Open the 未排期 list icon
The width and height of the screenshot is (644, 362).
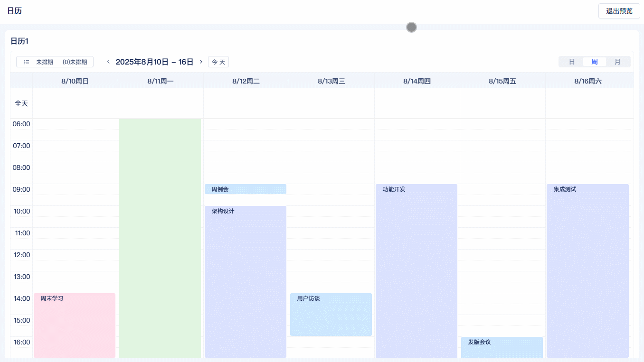point(27,62)
